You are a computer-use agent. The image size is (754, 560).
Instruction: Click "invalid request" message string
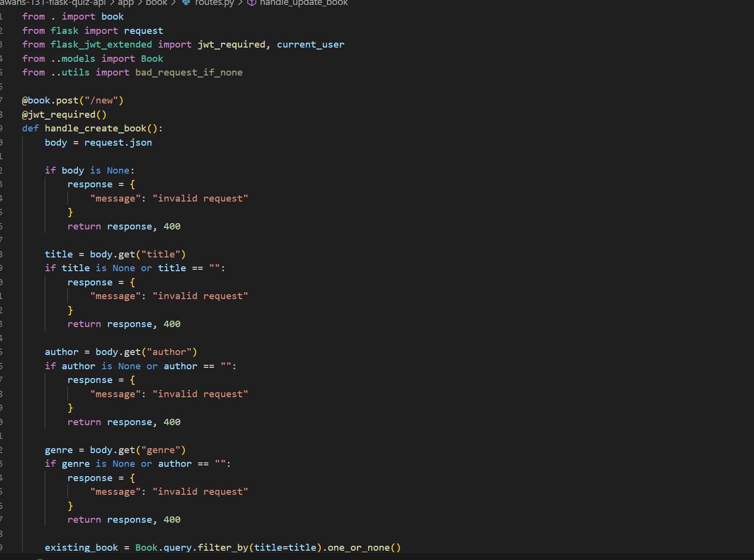pyautogui.click(x=201, y=198)
